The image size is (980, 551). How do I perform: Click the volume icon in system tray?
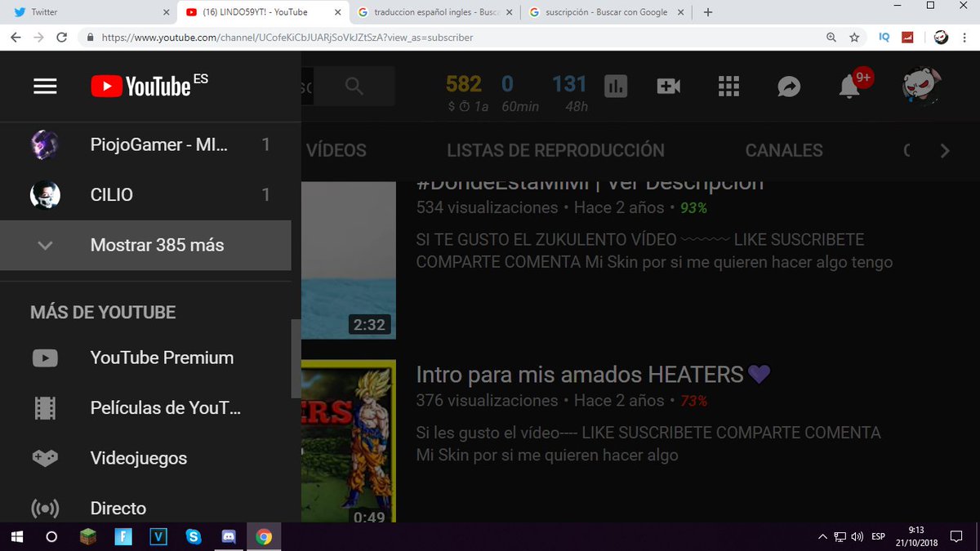point(857,537)
